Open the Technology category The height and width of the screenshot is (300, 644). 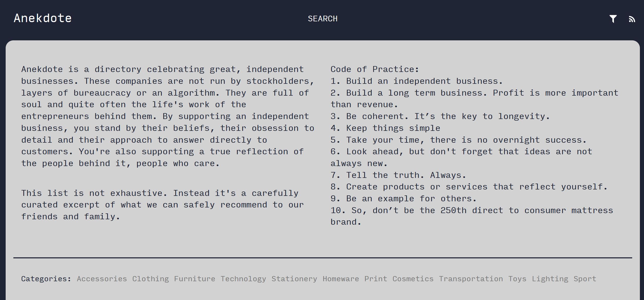point(243,279)
